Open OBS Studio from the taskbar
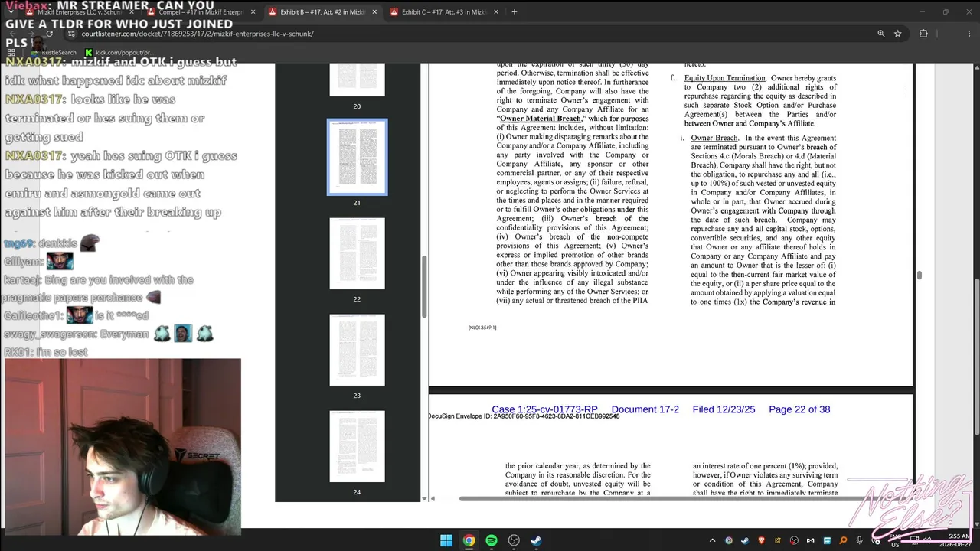 pos(514,540)
